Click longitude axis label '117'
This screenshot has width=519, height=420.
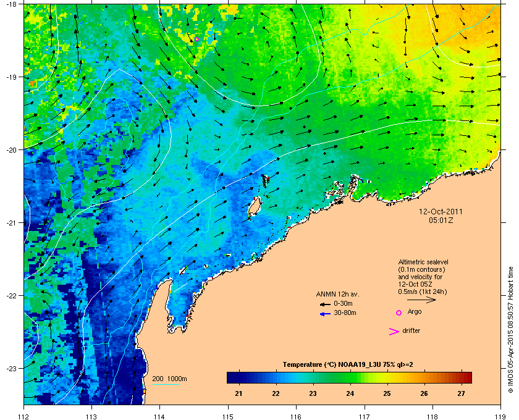(x=364, y=416)
